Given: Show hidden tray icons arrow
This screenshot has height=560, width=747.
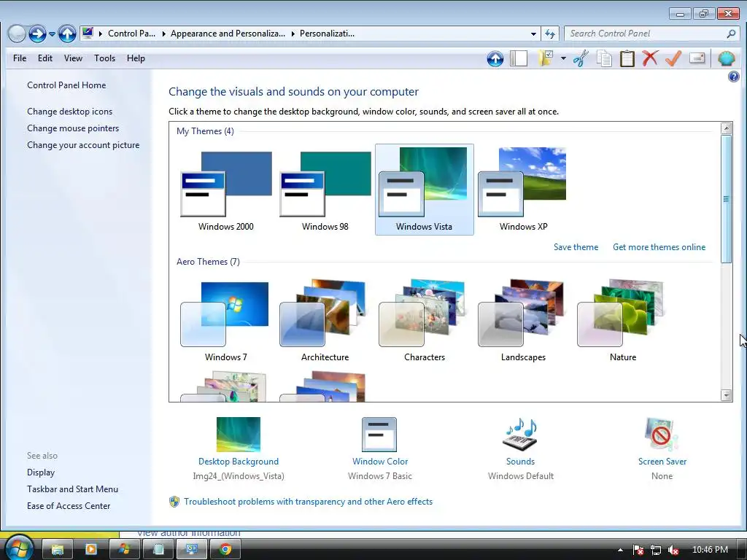Looking at the screenshot, I should (620, 550).
